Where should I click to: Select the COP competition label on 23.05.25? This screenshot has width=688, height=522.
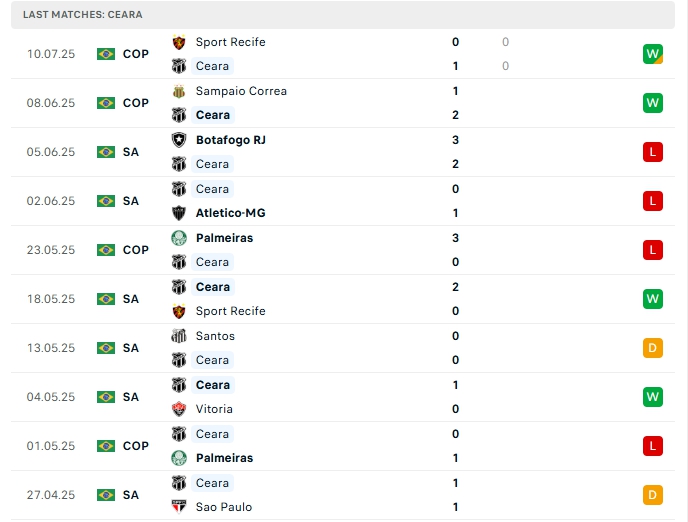[x=136, y=250]
